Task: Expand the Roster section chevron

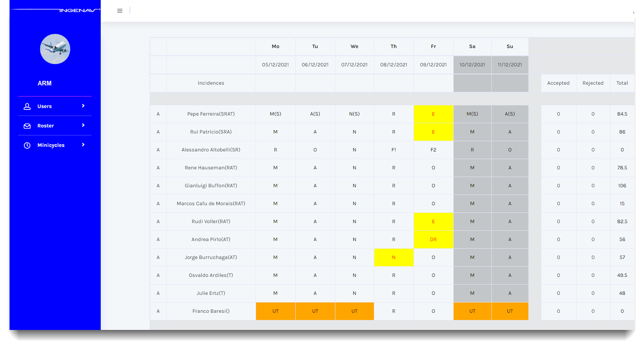Action: pos(83,125)
